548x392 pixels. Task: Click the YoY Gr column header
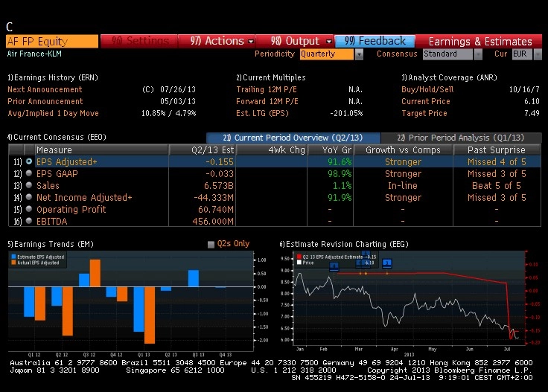point(331,150)
